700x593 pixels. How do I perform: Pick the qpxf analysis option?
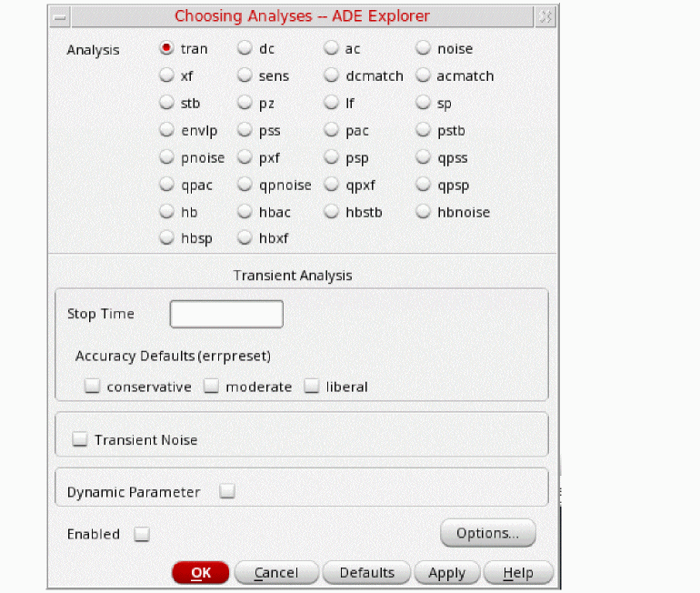pos(331,184)
